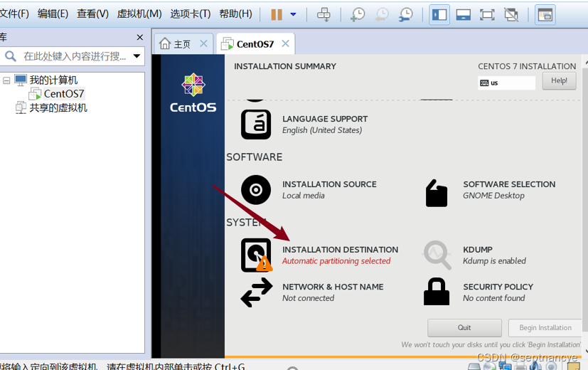Click the us keyboard layout indicator
The height and width of the screenshot is (370, 588).
click(x=507, y=83)
